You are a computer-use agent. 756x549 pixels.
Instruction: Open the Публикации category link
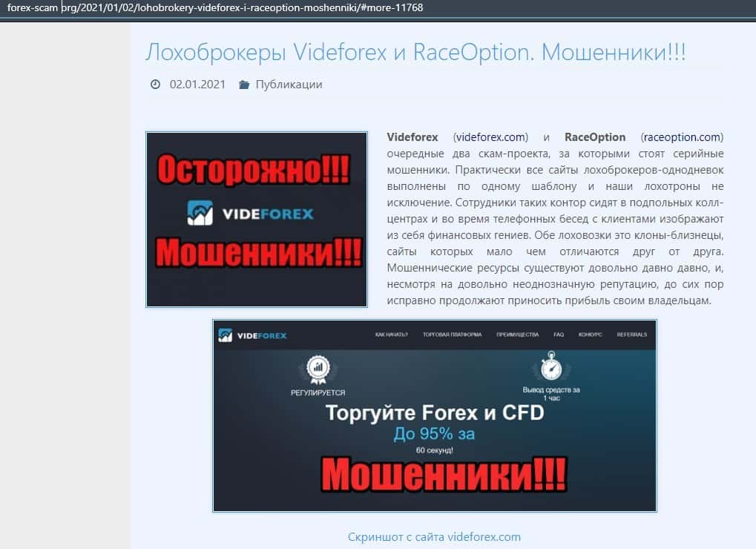click(x=289, y=85)
